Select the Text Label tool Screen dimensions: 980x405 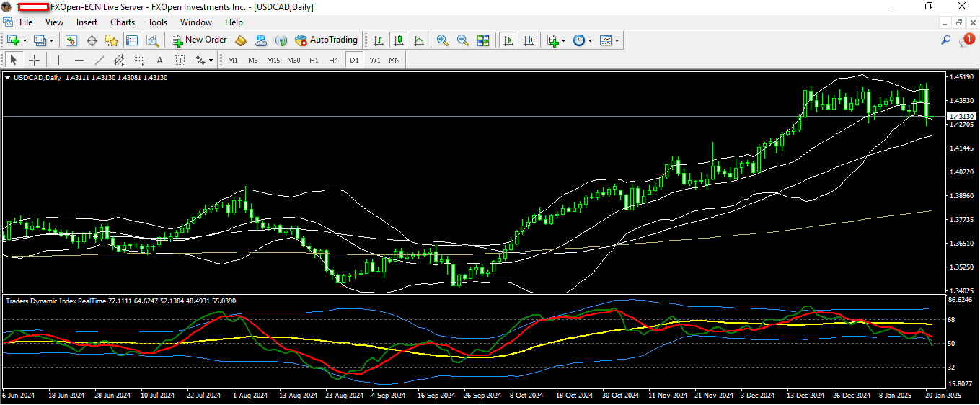coord(180,60)
